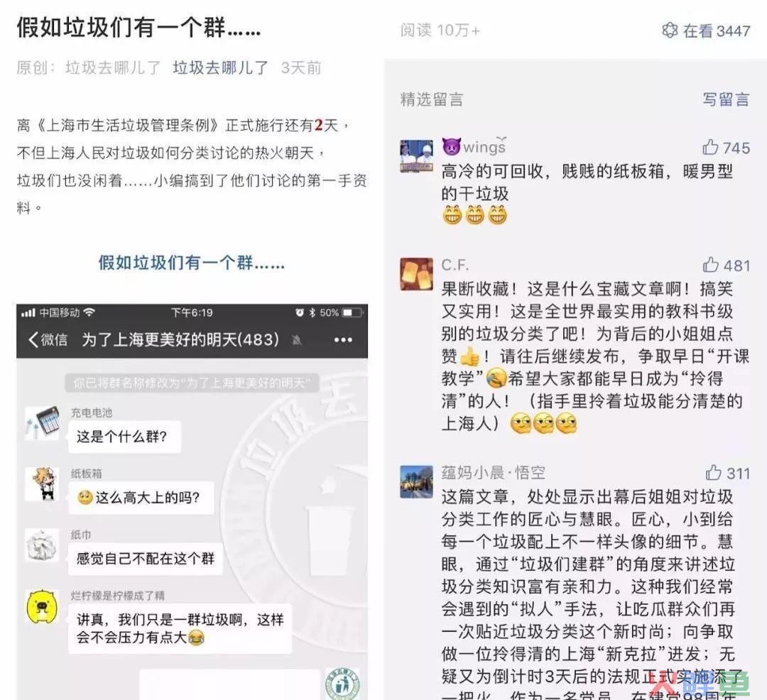Tap the 在看 flower icon
Image resolution: width=767 pixels, height=700 pixels.
(670, 30)
